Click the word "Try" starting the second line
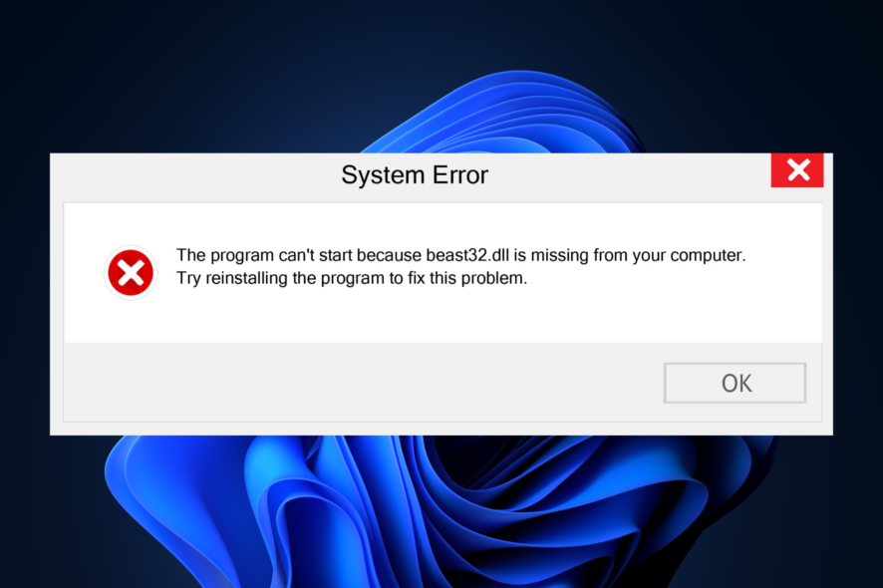 (188, 279)
